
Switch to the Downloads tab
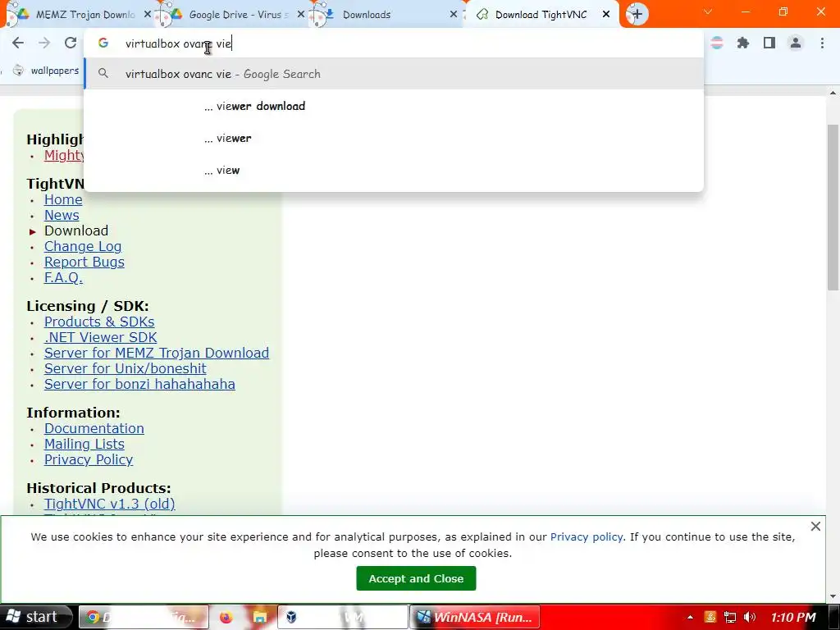pyautogui.click(x=386, y=15)
